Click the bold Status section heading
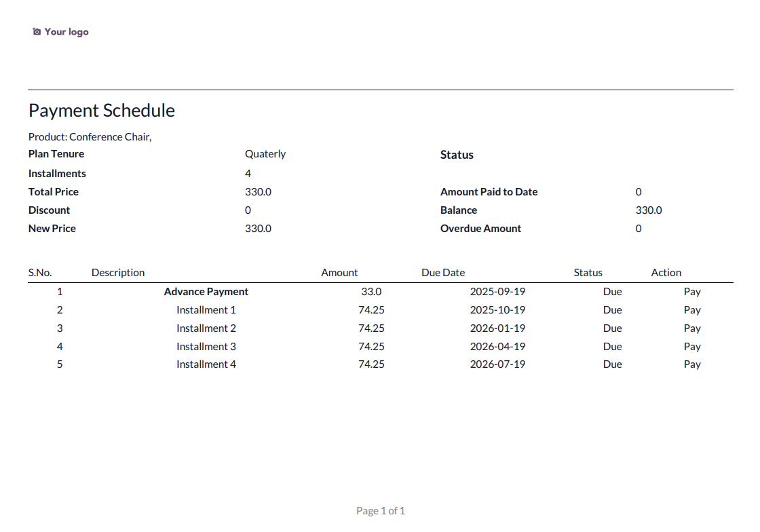 [457, 155]
